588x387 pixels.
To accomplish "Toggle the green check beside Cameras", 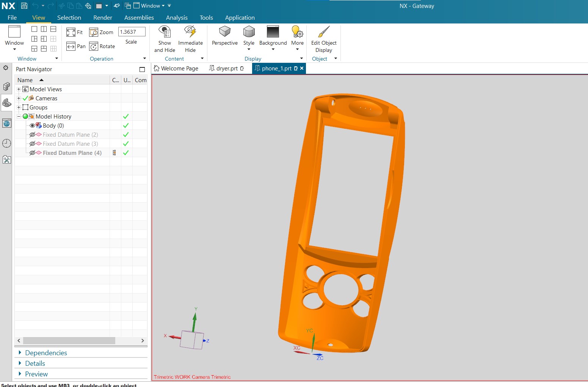I will pos(25,98).
